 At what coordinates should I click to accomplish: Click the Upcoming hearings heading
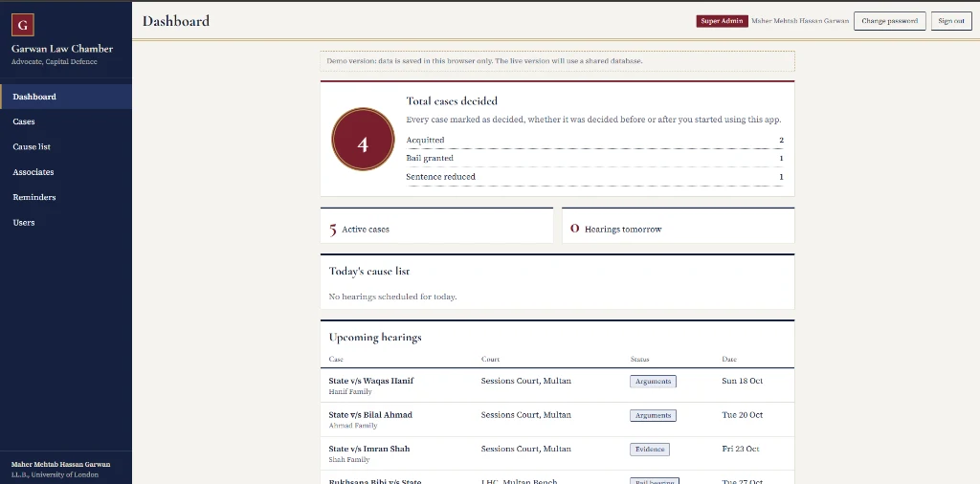pyautogui.click(x=375, y=338)
